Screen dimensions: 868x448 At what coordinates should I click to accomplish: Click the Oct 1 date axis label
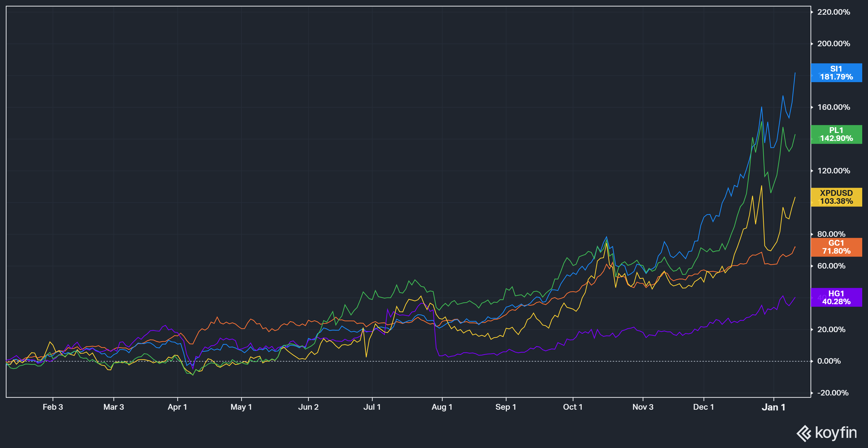click(x=572, y=407)
